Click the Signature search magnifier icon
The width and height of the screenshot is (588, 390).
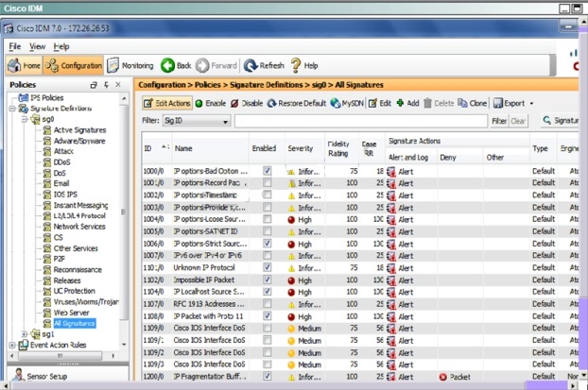[x=547, y=120]
